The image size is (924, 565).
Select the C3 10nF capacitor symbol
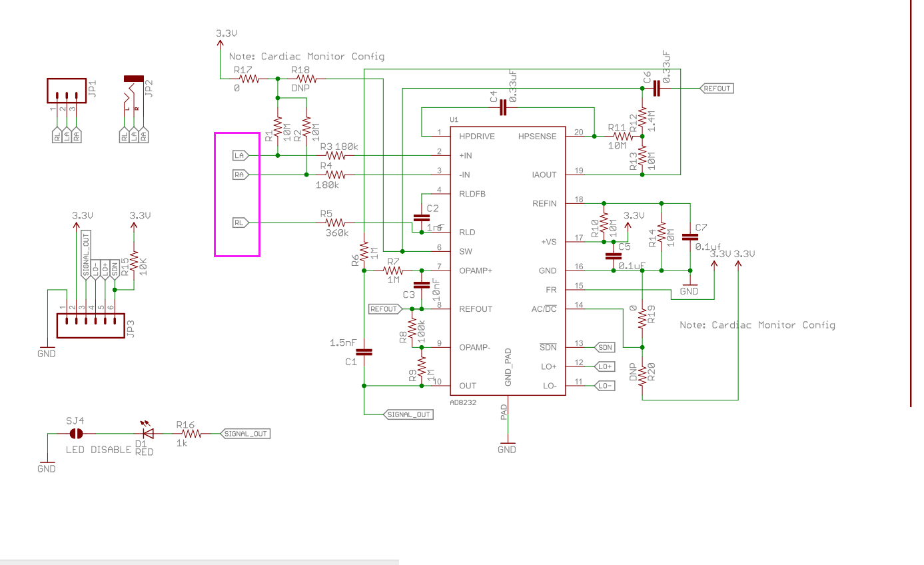tap(421, 284)
